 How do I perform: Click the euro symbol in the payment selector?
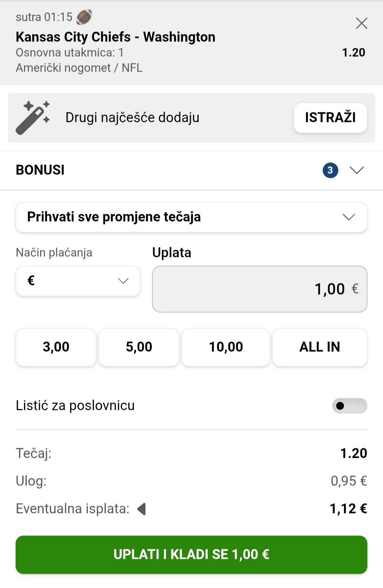31,281
